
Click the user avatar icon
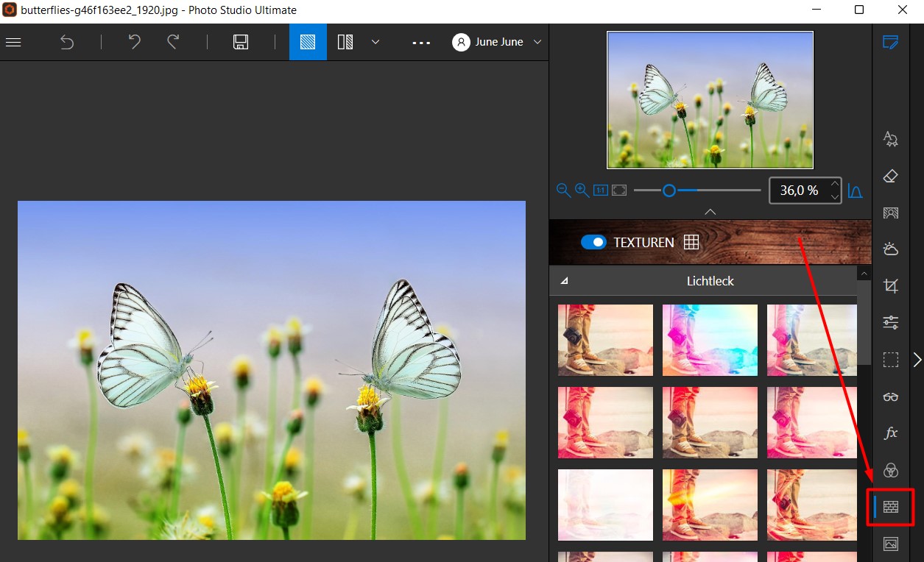point(462,42)
